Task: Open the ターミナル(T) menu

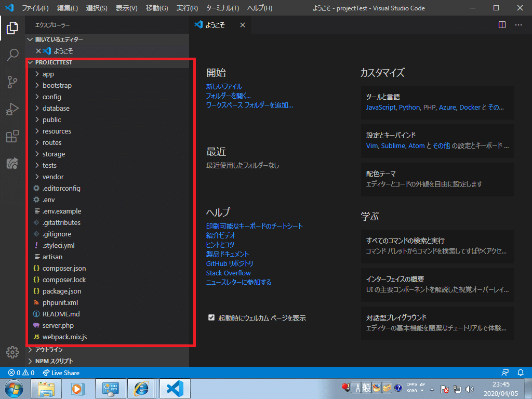Action: pos(222,8)
